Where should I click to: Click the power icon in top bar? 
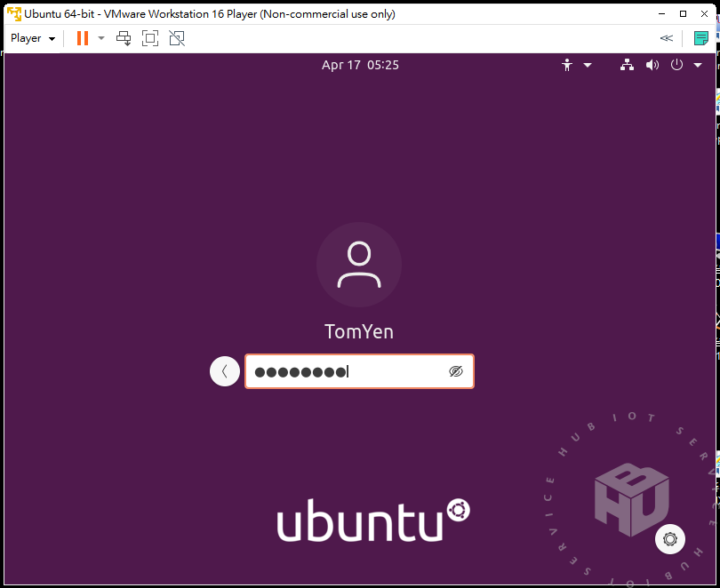click(676, 65)
